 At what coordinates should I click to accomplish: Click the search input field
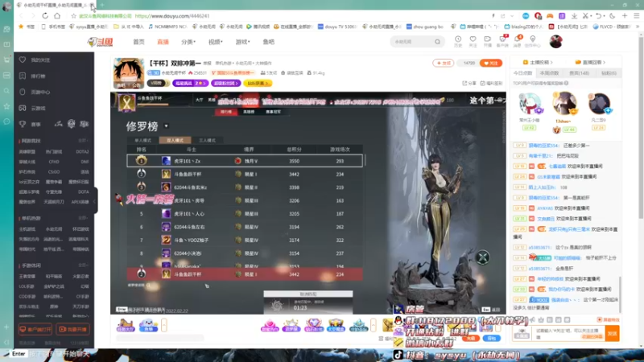(x=412, y=42)
